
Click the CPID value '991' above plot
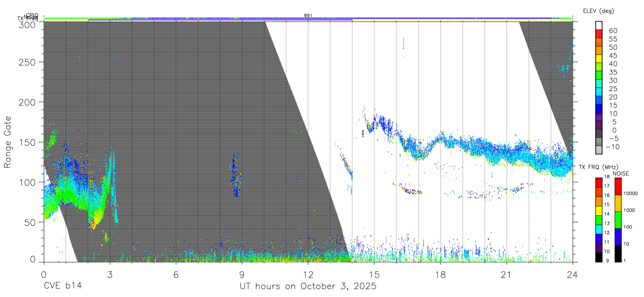[x=308, y=16]
